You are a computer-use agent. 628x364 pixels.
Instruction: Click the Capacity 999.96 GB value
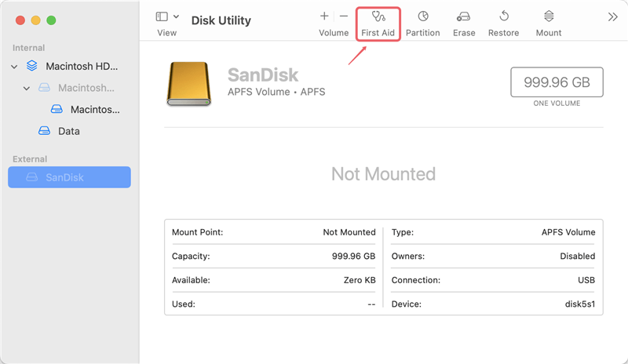tap(353, 257)
